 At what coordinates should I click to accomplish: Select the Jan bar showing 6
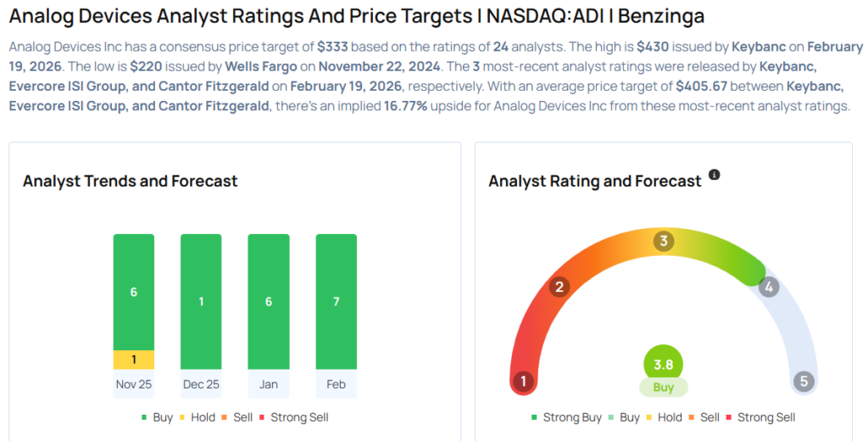[268, 301]
